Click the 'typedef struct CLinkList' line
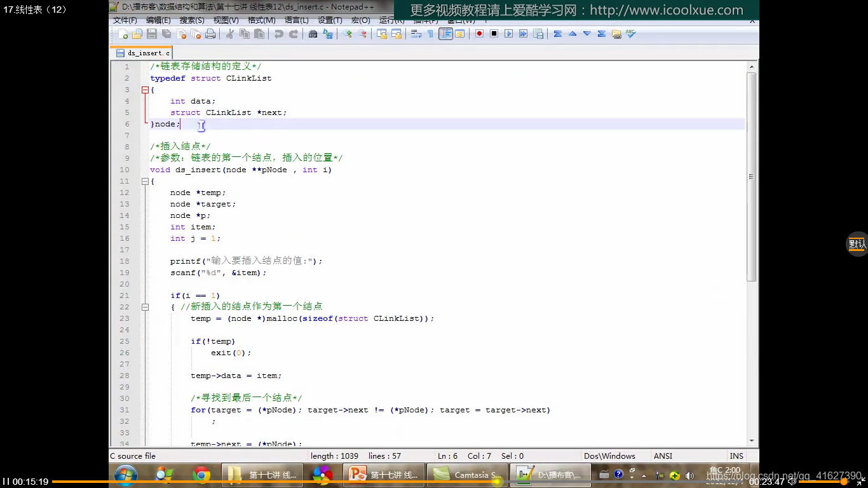The image size is (868, 488). tap(210, 78)
